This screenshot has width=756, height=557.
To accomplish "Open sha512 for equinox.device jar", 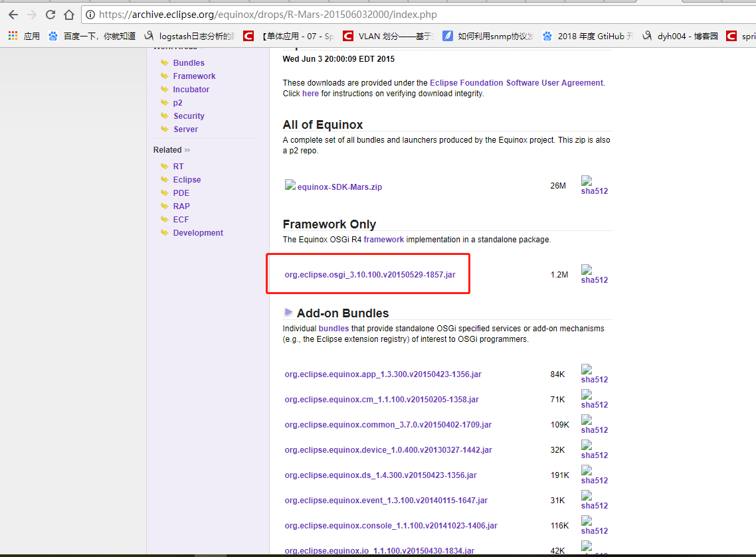I will (594, 455).
